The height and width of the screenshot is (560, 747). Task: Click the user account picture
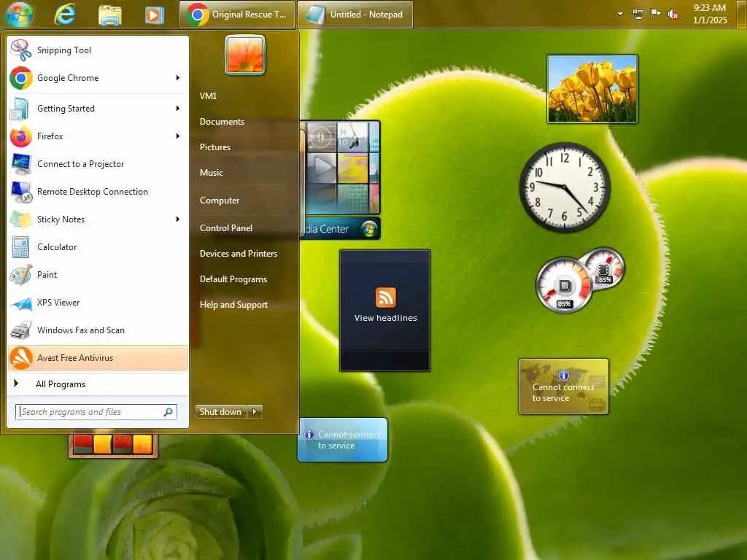pyautogui.click(x=245, y=55)
